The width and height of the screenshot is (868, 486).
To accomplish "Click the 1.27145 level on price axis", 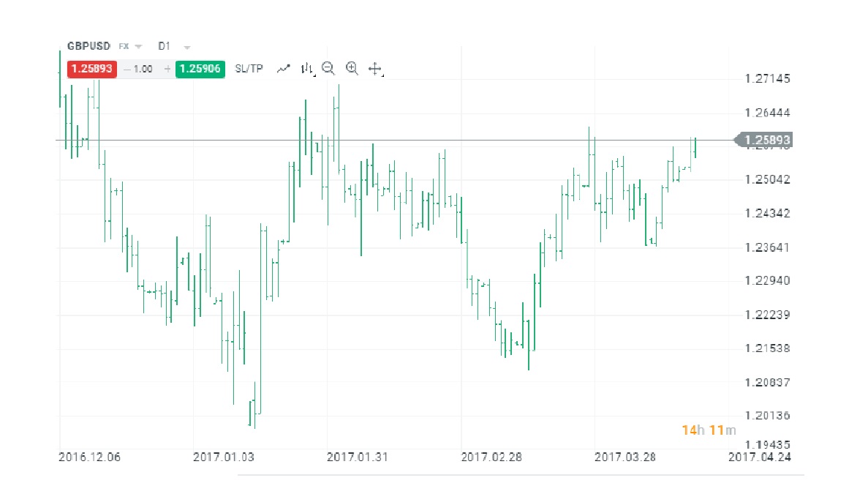I will tap(767, 79).
